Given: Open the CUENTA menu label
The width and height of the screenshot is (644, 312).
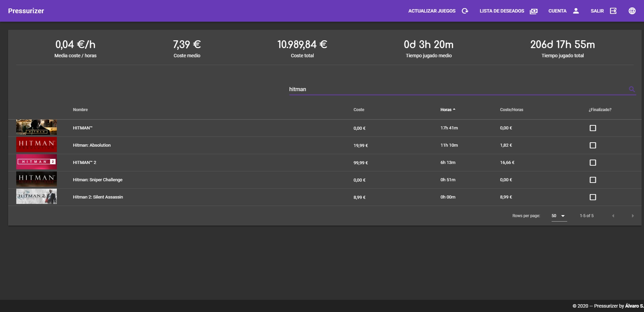Looking at the screenshot, I should (x=557, y=11).
